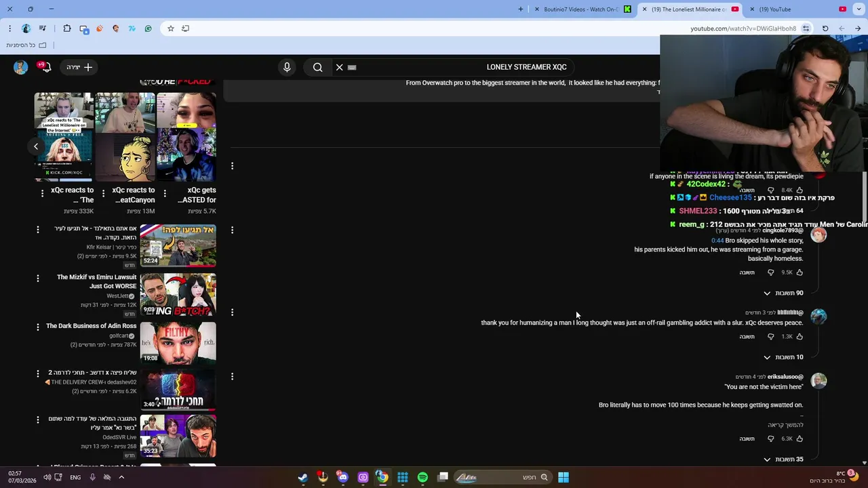Like the 'thank you for humanizing' comment
Viewport: 868px width, 488px height.
click(800, 337)
